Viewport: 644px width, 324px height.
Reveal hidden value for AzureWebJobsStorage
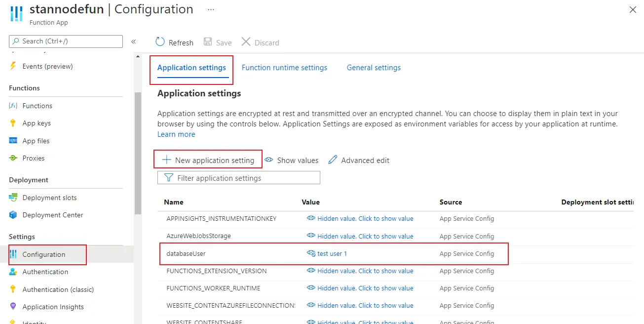pyautogui.click(x=311, y=236)
